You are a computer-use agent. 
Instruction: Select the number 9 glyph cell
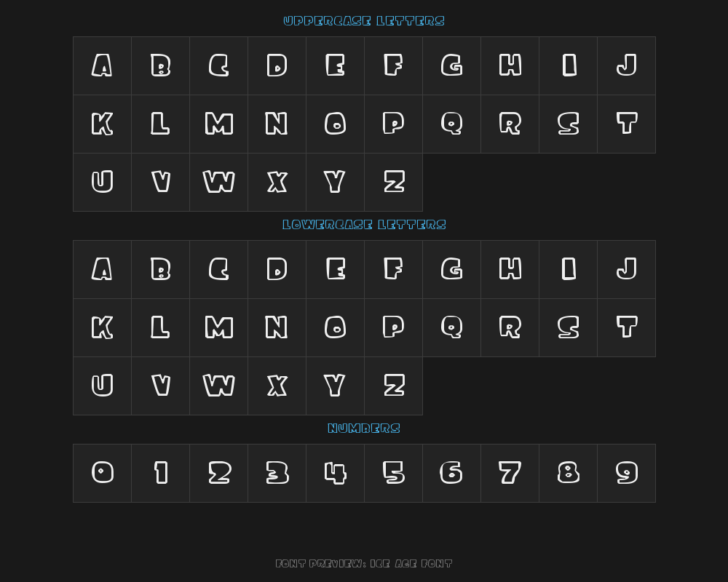[x=626, y=473]
